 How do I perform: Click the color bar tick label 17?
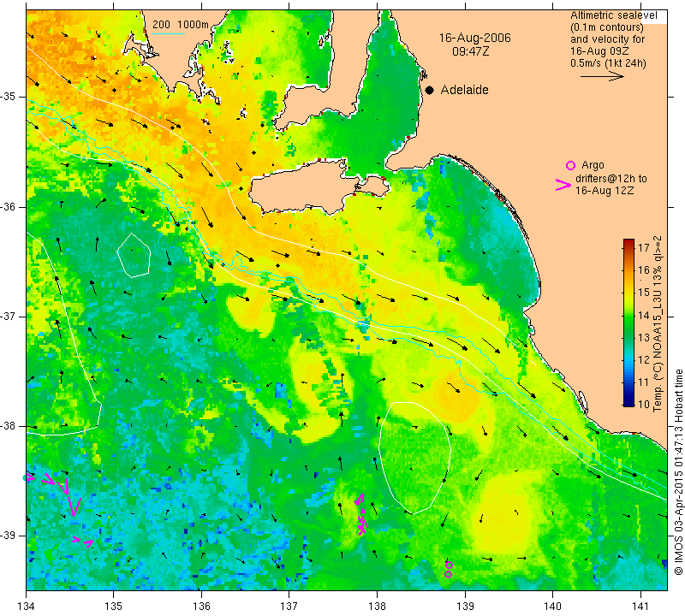[x=644, y=248]
